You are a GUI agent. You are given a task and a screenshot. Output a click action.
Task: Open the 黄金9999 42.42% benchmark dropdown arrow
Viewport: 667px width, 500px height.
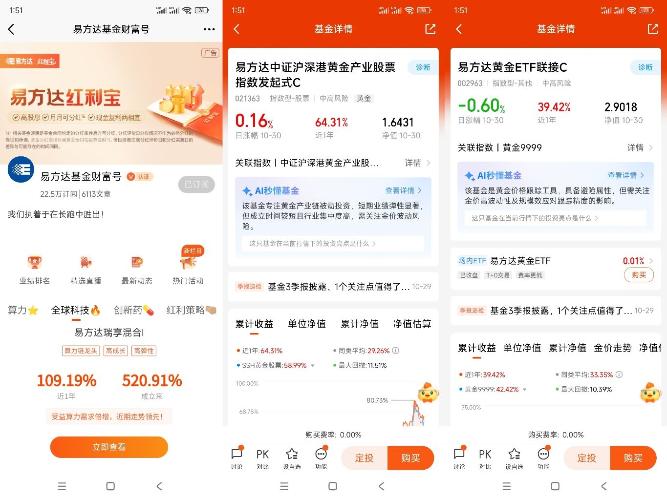coord(524,389)
